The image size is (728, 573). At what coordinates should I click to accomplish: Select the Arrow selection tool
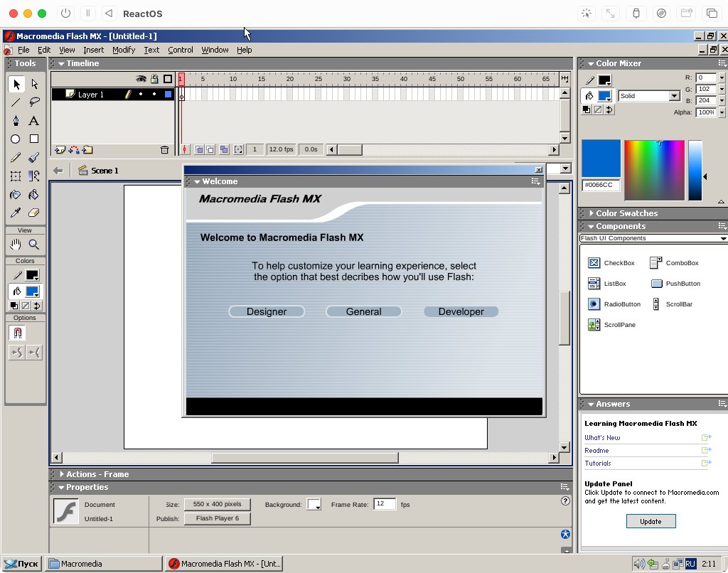click(x=16, y=84)
